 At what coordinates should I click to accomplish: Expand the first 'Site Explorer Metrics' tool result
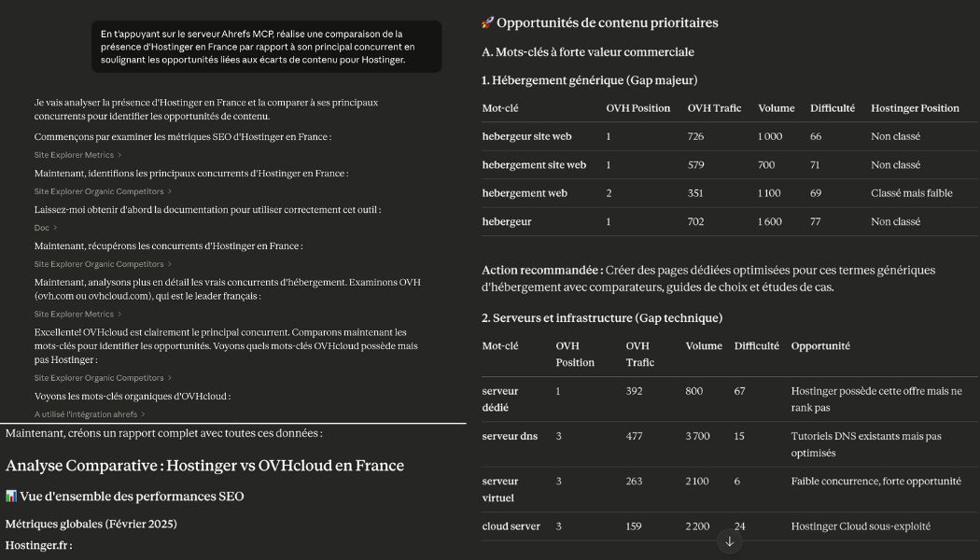point(77,153)
